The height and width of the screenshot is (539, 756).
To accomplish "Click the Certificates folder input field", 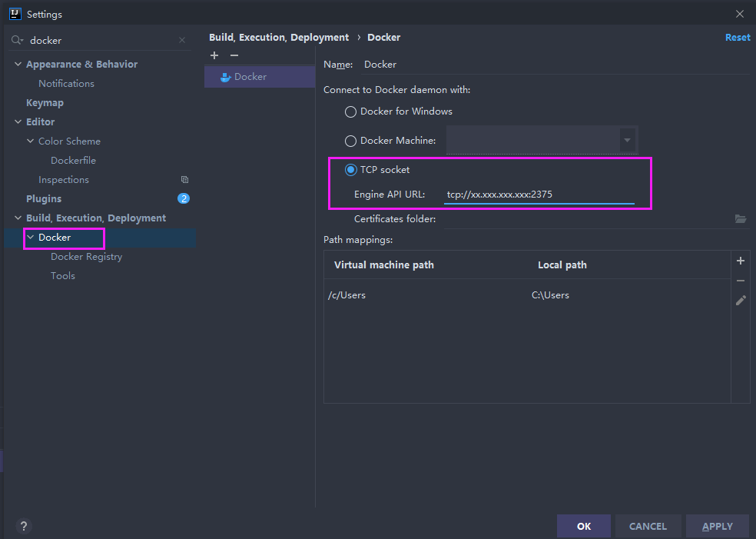I will tap(587, 219).
